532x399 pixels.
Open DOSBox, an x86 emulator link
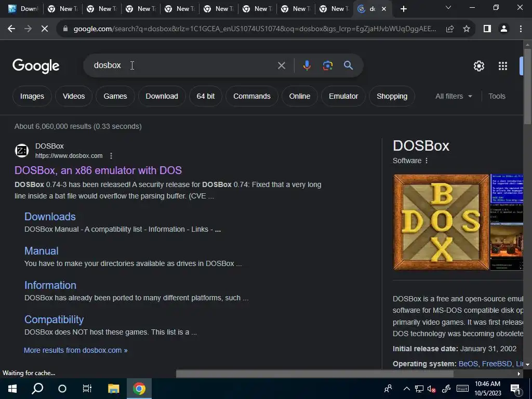tap(98, 170)
